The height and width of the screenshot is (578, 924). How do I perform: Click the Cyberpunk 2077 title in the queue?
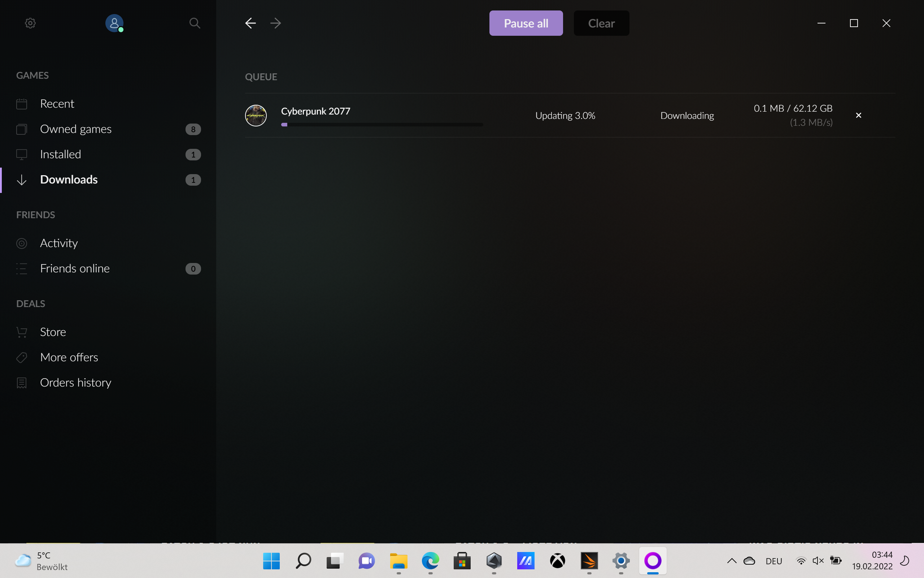coord(315,111)
